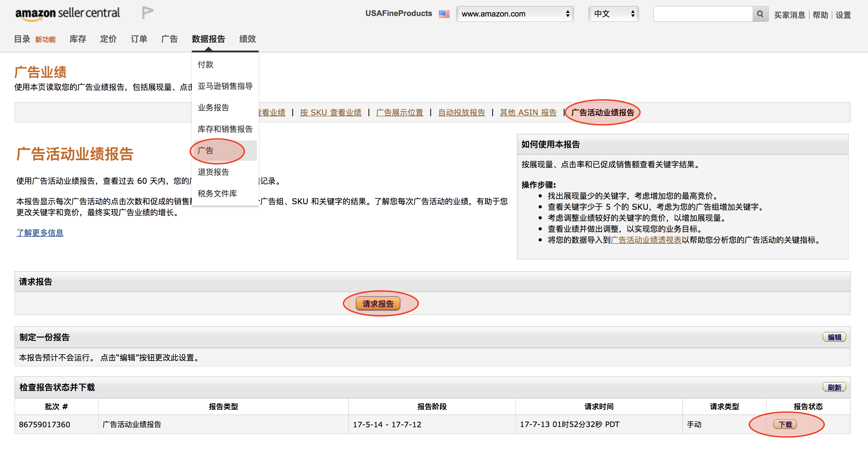Click the 下载 download button

(785, 424)
